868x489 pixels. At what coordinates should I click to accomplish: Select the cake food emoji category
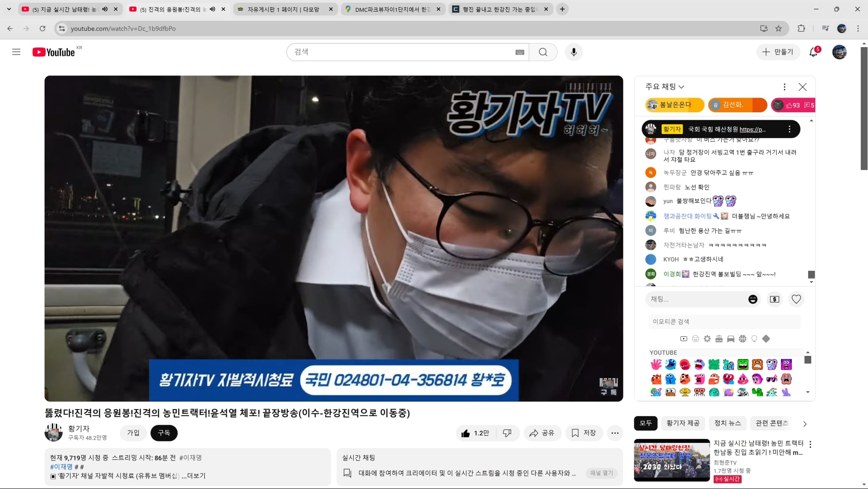pyautogui.click(x=719, y=339)
